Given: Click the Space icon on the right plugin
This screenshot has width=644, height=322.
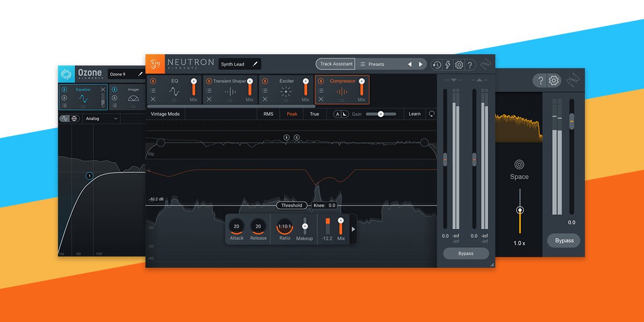Looking at the screenshot, I should [519, 164].
